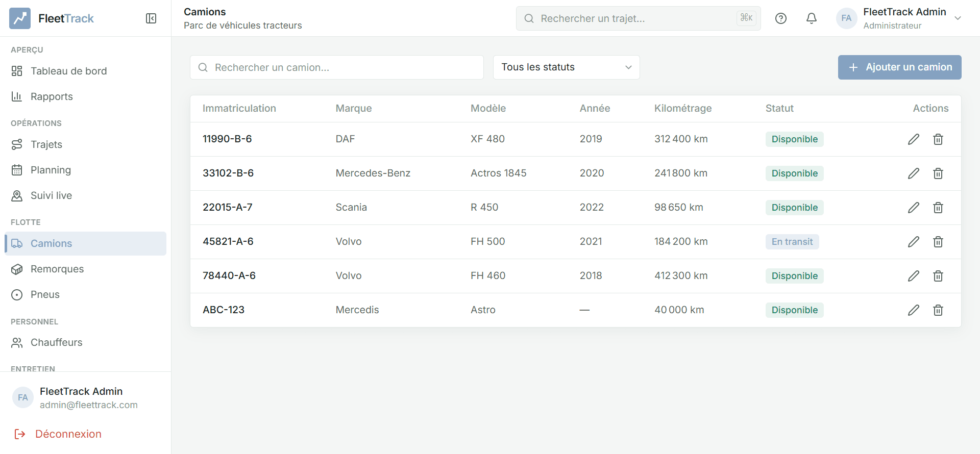Click Scania brand cell

coord(351,208)
